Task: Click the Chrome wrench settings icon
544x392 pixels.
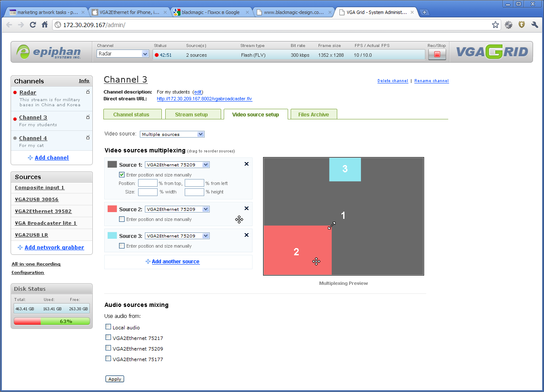Action: tap(534, 25)
